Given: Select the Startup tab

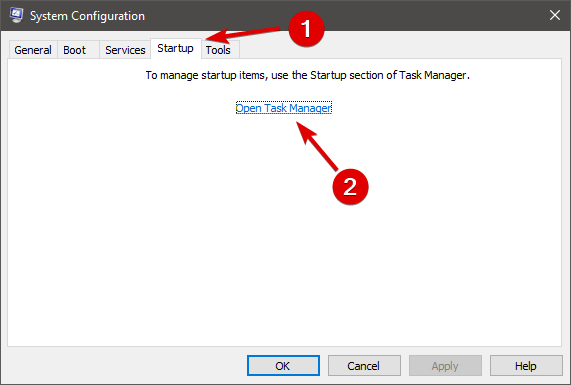Looking at the screenshot, I should point(176,48).
